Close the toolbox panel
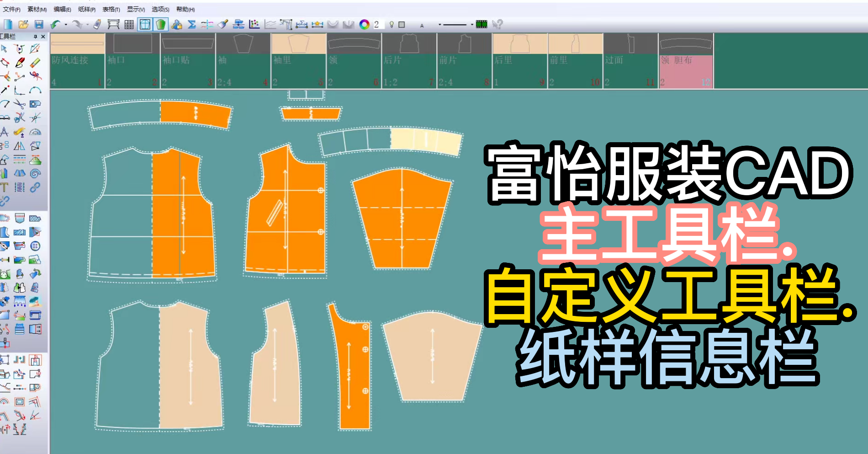Screen dimensions: 868x454 pos(43,37)
